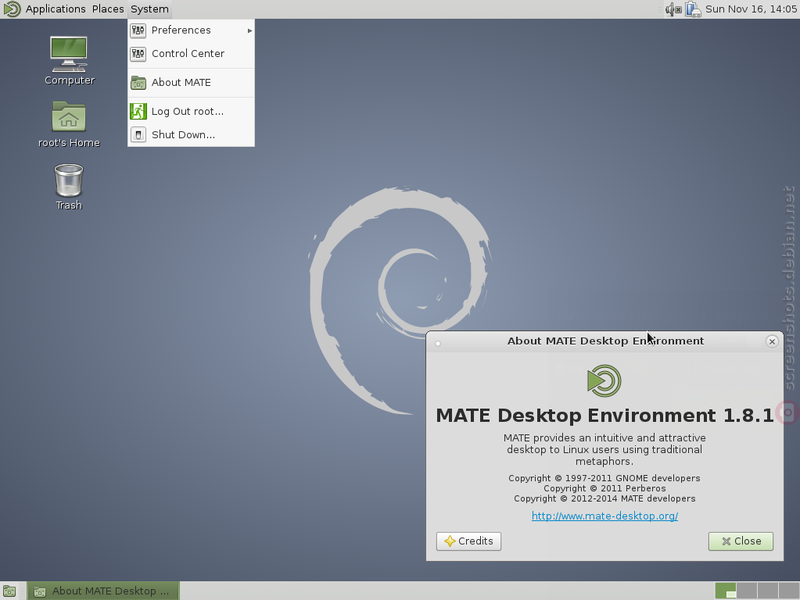The image size is (800, 600).
Task: Open the About dialog's window menu button
Action: (x=438, y=343)
